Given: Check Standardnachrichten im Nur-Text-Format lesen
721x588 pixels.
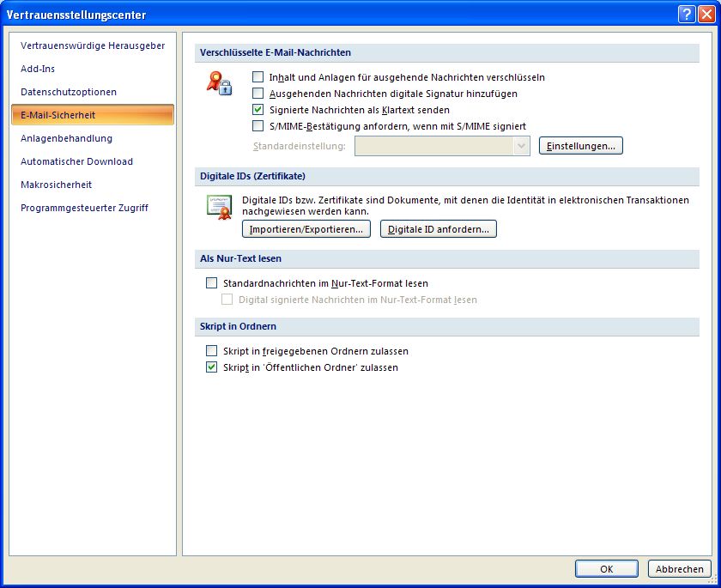Looking at the screenshot, I should tap(212, 283).
